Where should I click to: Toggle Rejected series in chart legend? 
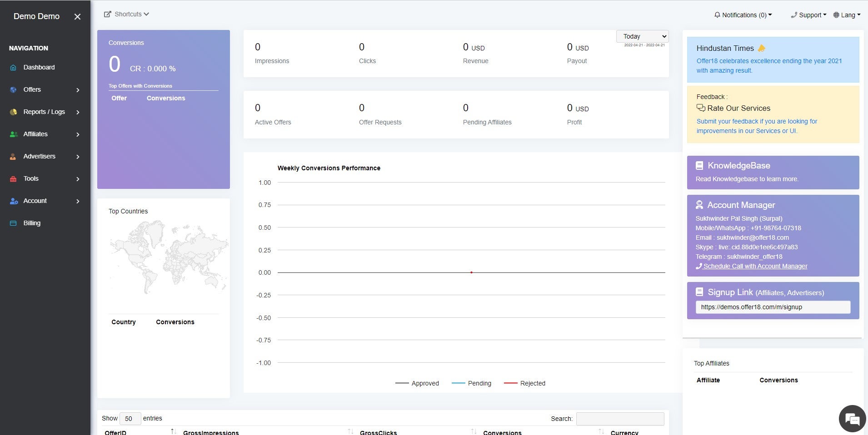pyautogui.click(x=524, y=383)
